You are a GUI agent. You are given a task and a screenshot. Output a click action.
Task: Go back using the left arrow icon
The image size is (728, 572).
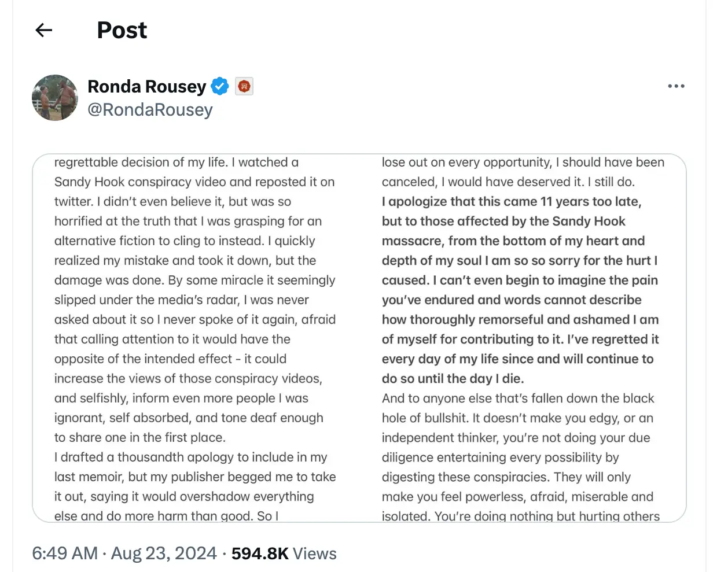point(43,30)
